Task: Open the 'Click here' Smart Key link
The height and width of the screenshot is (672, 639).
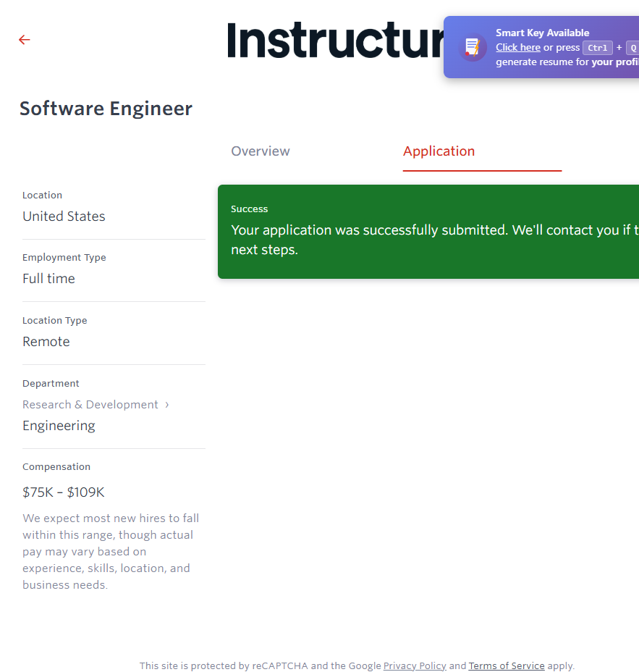Action: click(x=517, y=48)
